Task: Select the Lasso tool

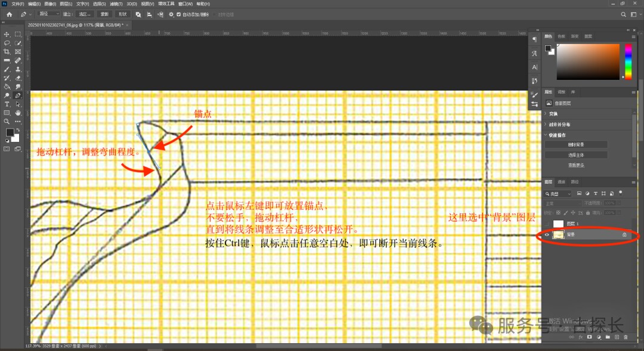Action: pyautogui.click(x=7, y=43)
